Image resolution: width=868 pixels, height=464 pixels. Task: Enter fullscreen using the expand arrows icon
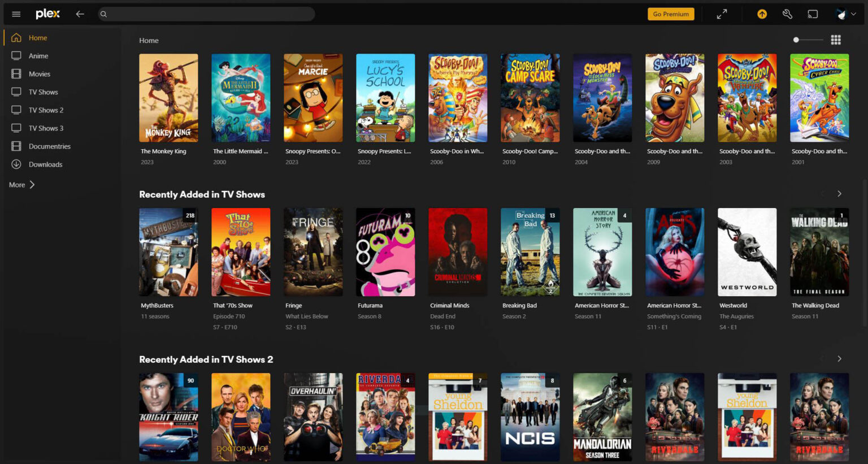(x=722, y=14)
